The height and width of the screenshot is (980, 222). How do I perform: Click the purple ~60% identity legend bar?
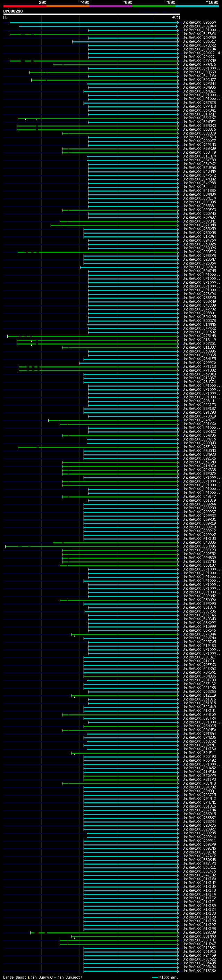111,6
